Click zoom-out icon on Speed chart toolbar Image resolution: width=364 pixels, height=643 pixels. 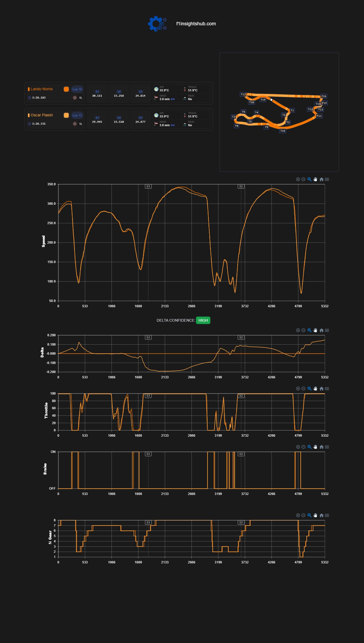[x=303, y=179]
